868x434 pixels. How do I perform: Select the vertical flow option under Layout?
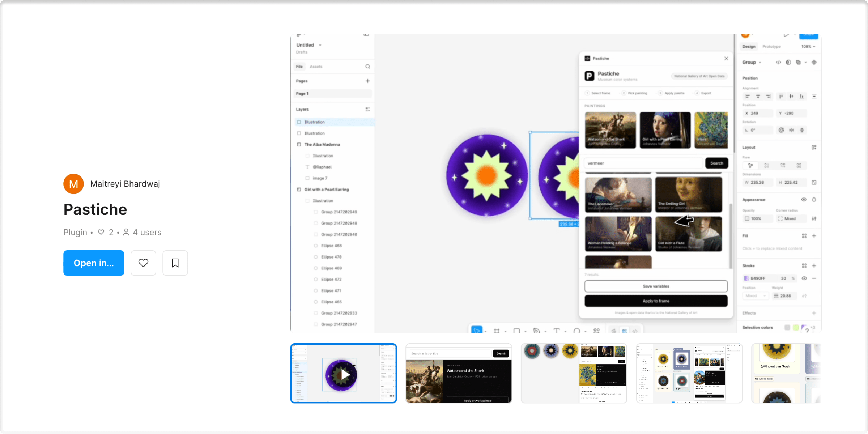click(766, 166)
